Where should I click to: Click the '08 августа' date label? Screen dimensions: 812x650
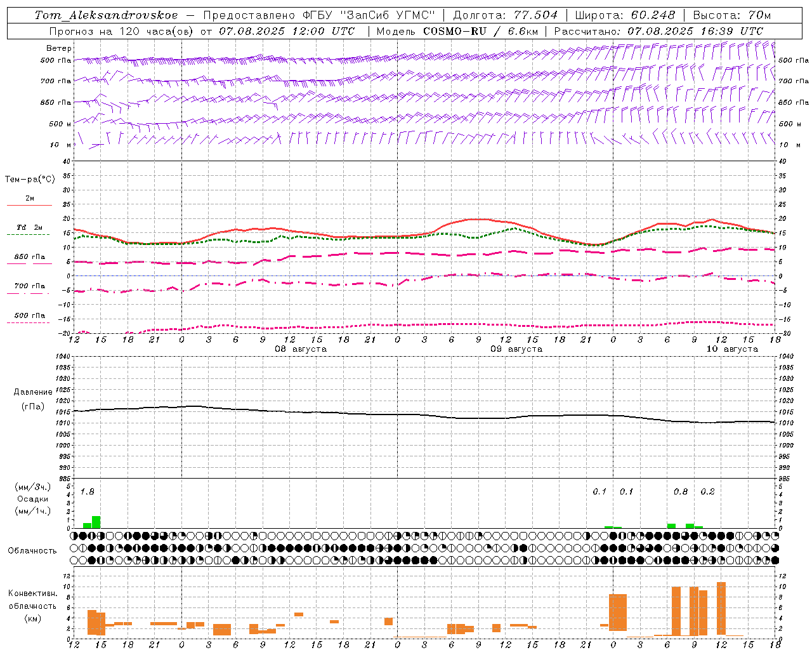coord(301,349)
